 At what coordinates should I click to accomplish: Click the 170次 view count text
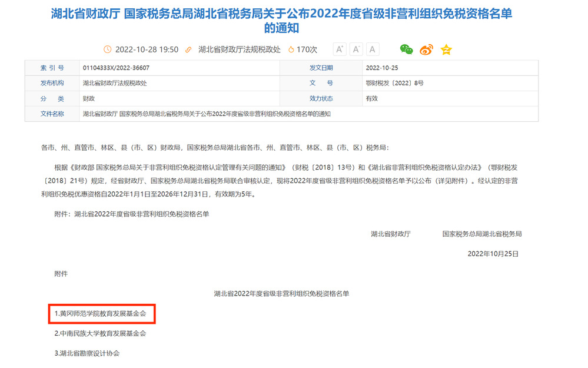pyautogui.click(x=307, y=49)
